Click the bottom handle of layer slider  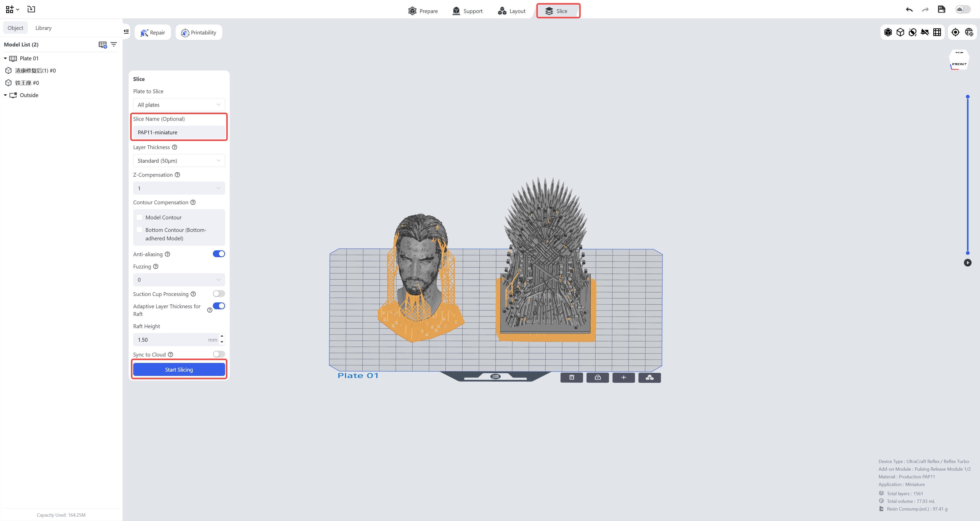pyautogui.click(x=967, y=253)
